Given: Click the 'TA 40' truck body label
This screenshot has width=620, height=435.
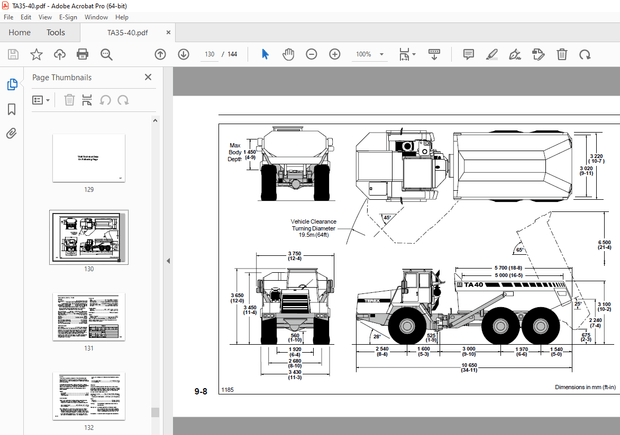Looking at the screenshot, I should click(x=473, y=285).
